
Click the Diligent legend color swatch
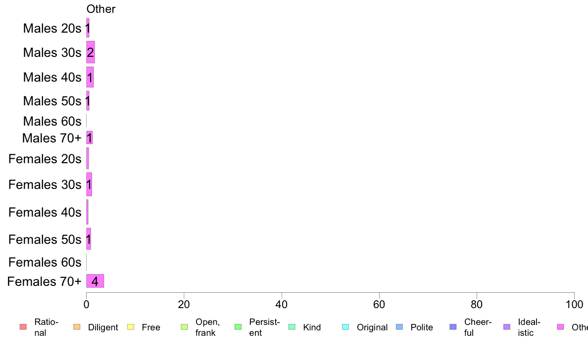(x=77, y=327)
